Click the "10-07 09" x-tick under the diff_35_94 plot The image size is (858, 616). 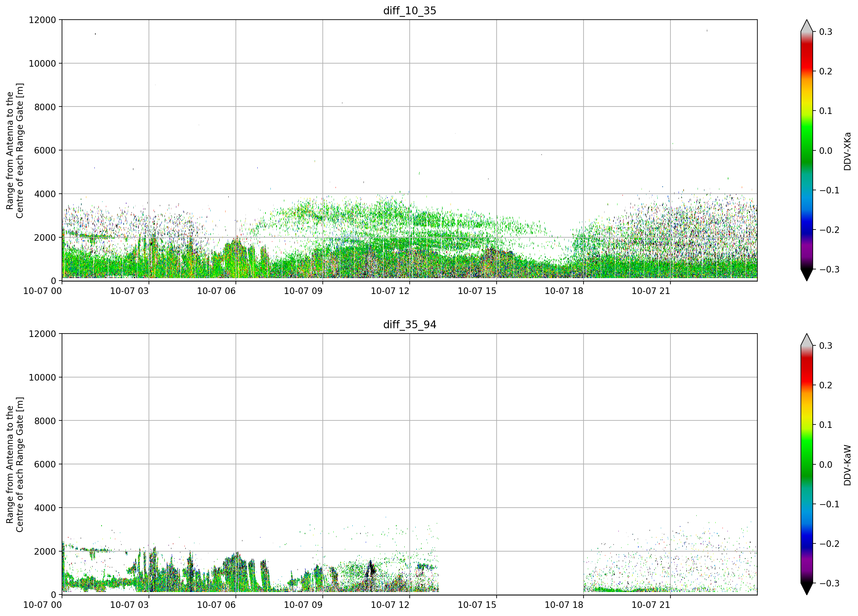(x=303, y=605)
